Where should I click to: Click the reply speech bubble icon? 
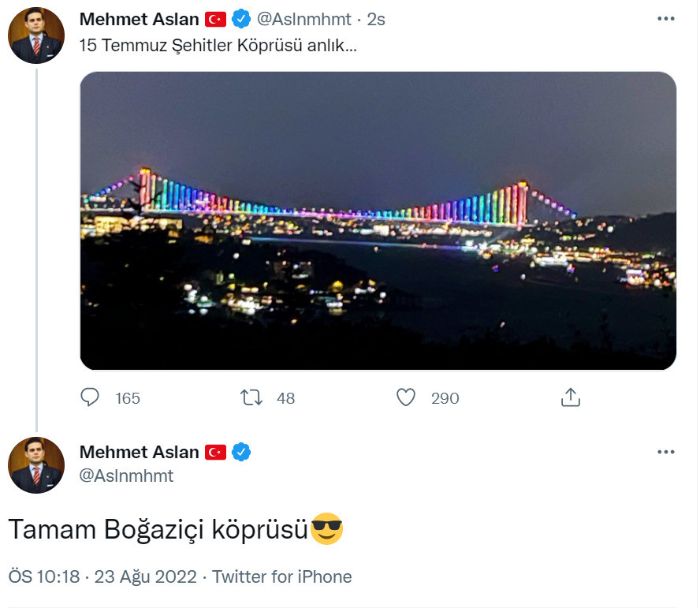click(90, 397)
